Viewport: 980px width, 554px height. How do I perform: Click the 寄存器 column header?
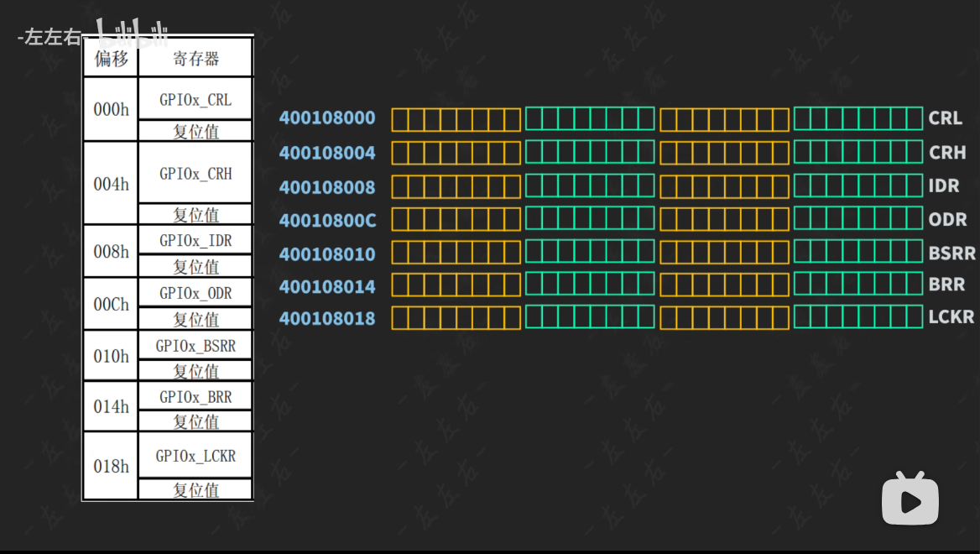pos(195,59)
